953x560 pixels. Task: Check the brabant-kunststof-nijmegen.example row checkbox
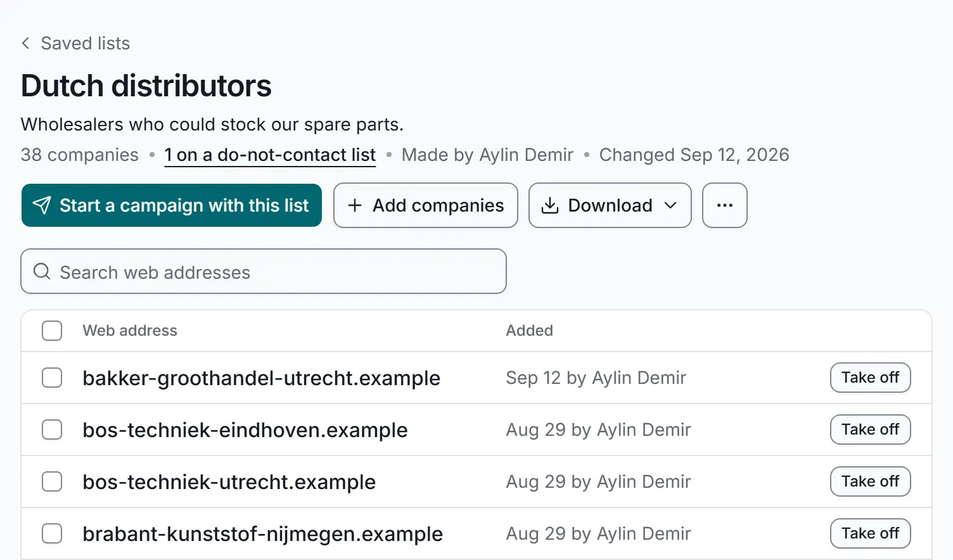click(52, 533)
